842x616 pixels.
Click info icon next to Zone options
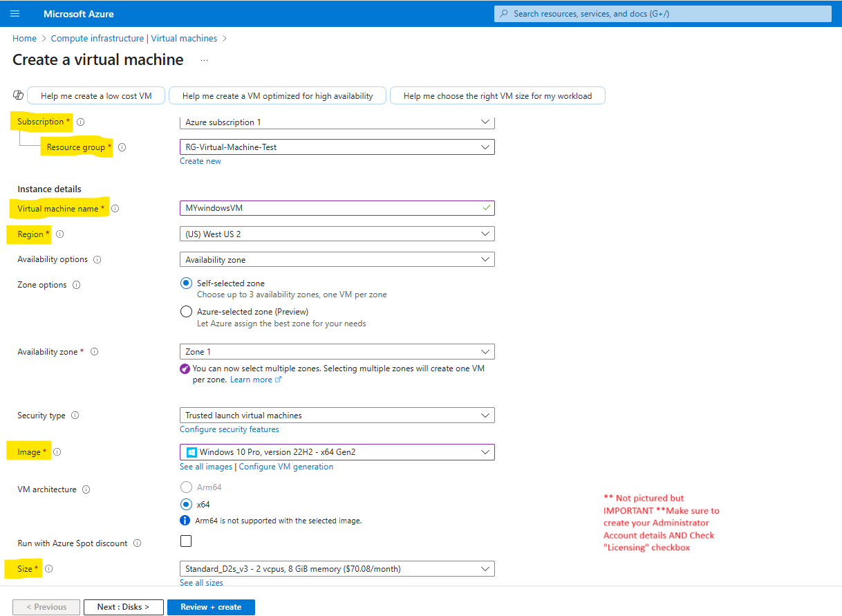click(x=76, y=285)
